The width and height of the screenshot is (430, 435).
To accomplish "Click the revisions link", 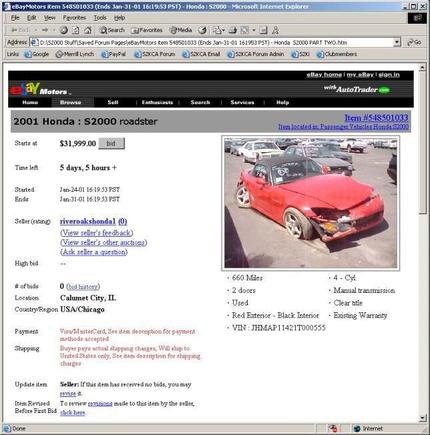I will pyautogui.click(x=100, y=403).
